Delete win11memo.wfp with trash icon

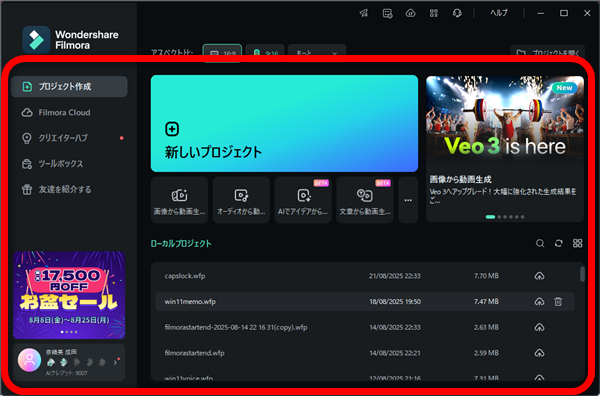(558, 301)
